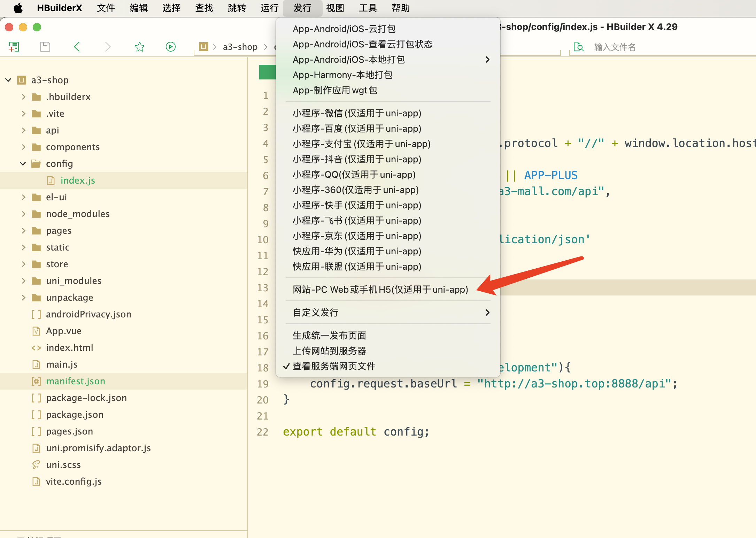Select the store folder
This screenshot has height=538, width=756.
pos(57,264)
